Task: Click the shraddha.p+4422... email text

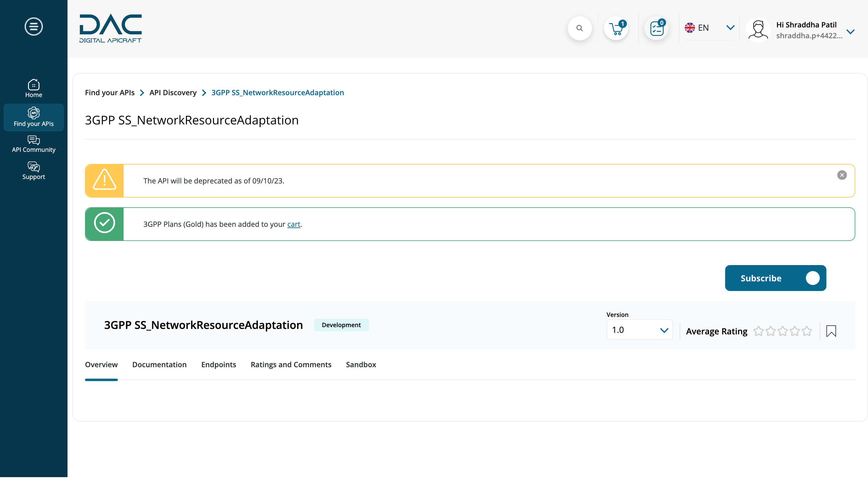Action: coord(809,36)
